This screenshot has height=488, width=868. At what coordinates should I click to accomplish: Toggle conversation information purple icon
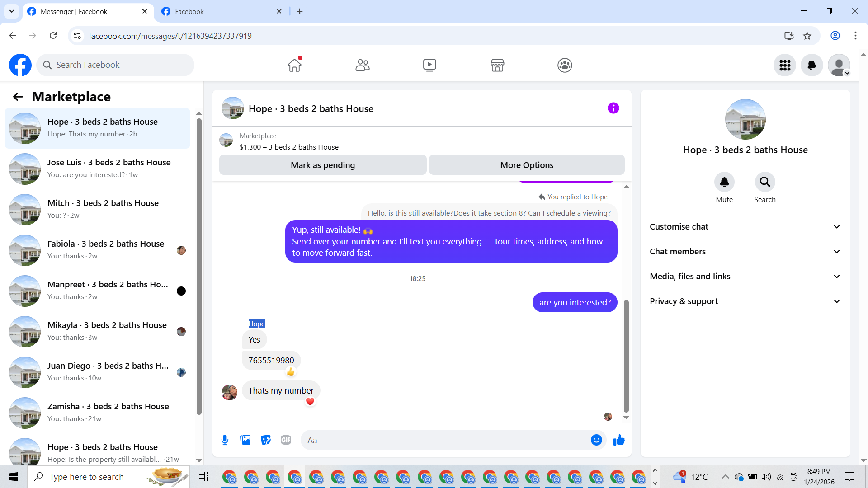(x=613, y=108)
